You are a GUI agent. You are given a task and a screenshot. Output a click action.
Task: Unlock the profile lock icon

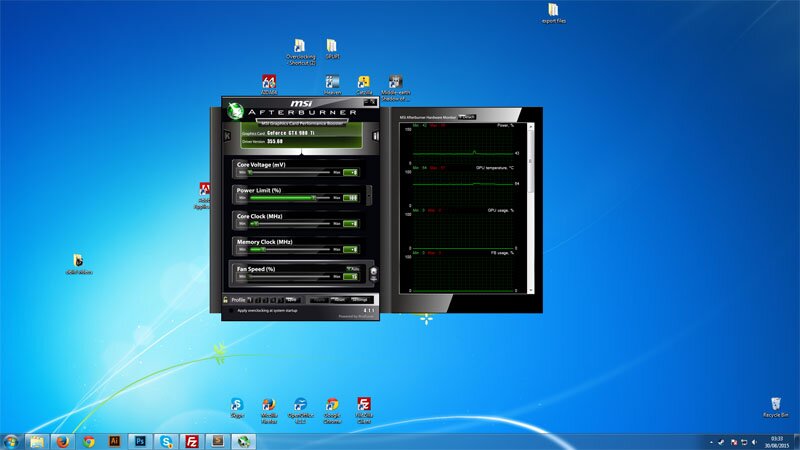click(x=225, y=300)
